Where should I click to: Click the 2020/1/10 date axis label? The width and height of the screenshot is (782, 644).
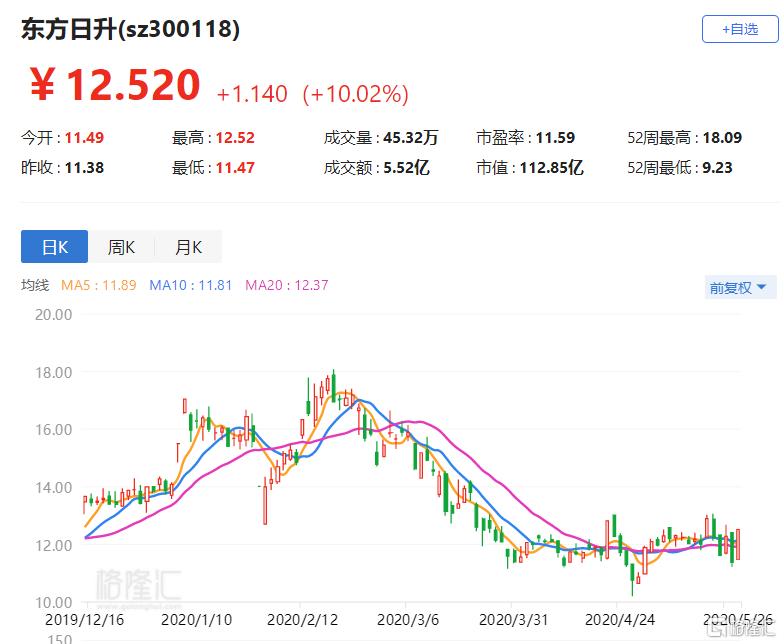196,620
